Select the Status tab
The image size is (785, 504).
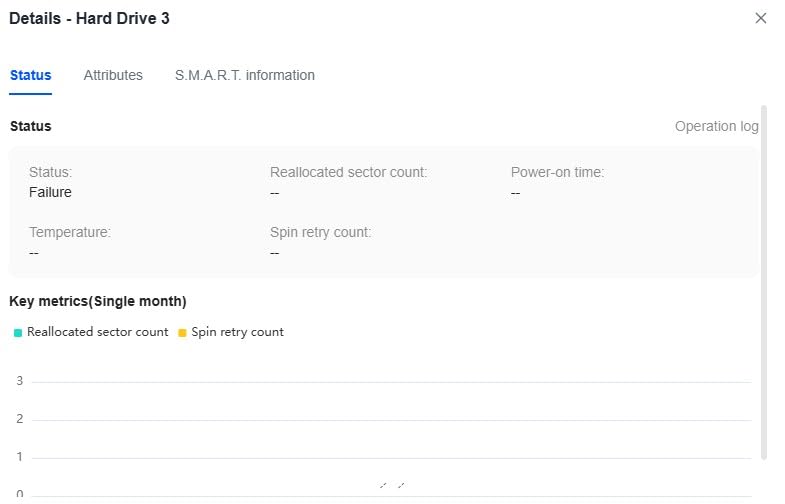coord(31,75)
